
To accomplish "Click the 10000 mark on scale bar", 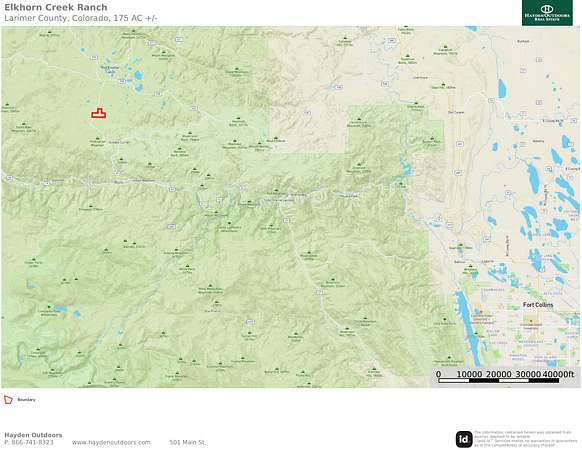I will pos(469,374).
